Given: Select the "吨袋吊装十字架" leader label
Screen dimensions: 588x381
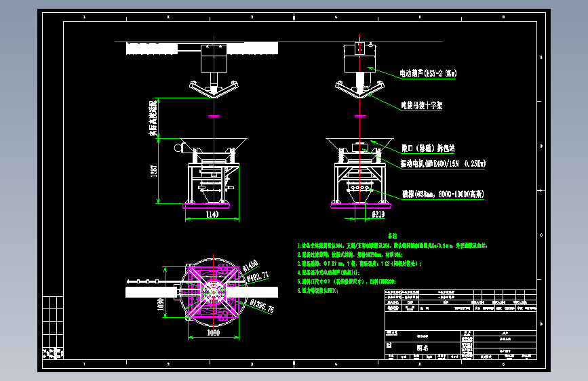Looking at the screenshot, I should pos(422,105).
